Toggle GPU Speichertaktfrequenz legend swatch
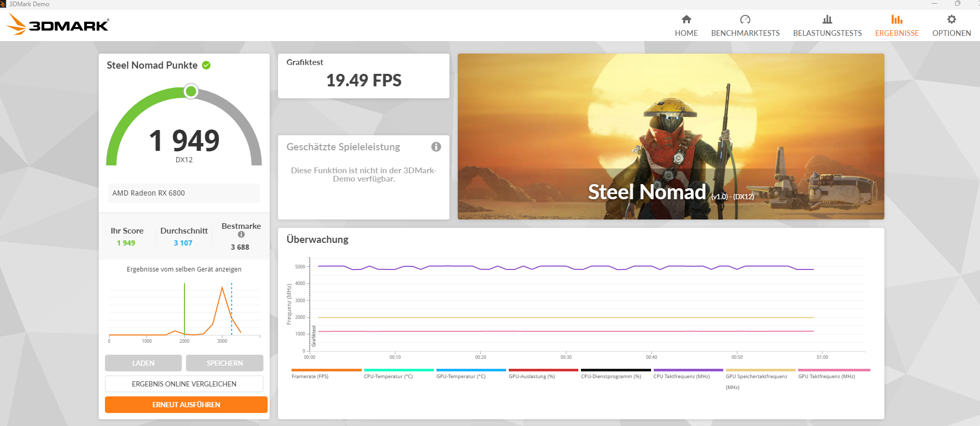The width and height of the screenshot is (980, 426). click(x=760, y=370)
